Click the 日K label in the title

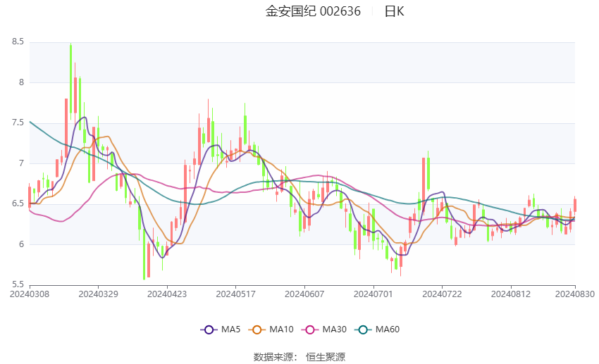tap(394, 11)
